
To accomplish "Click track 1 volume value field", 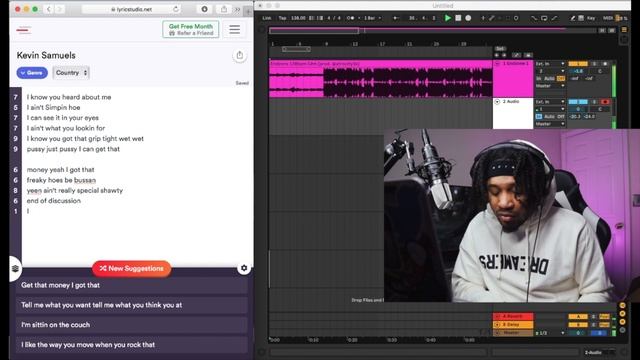I will (578, 71).
